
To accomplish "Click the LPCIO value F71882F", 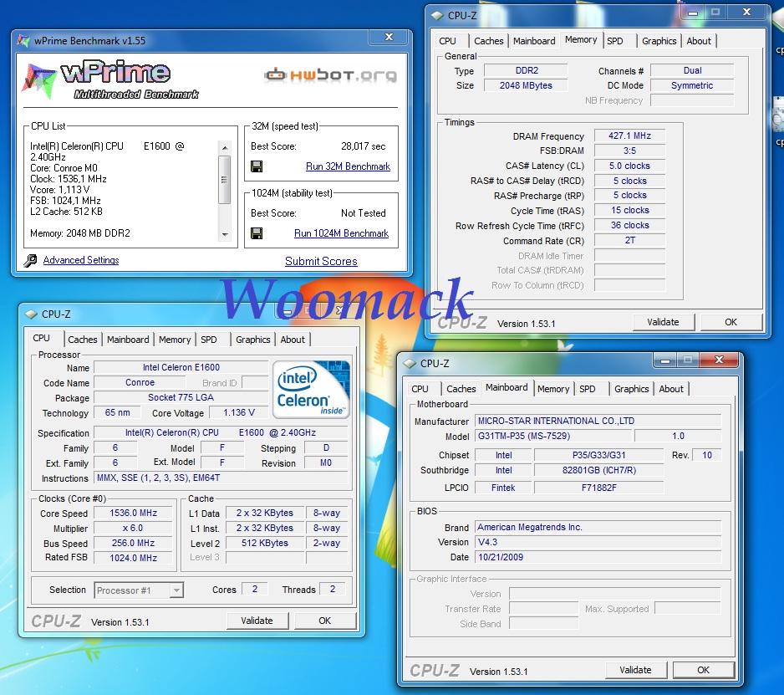I will 598,488.
